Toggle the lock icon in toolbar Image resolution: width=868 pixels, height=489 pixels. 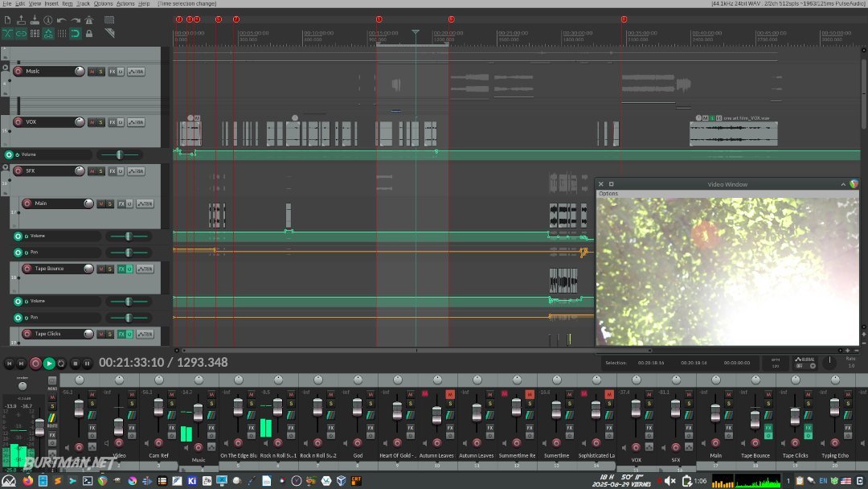click(x=88, y=34)
